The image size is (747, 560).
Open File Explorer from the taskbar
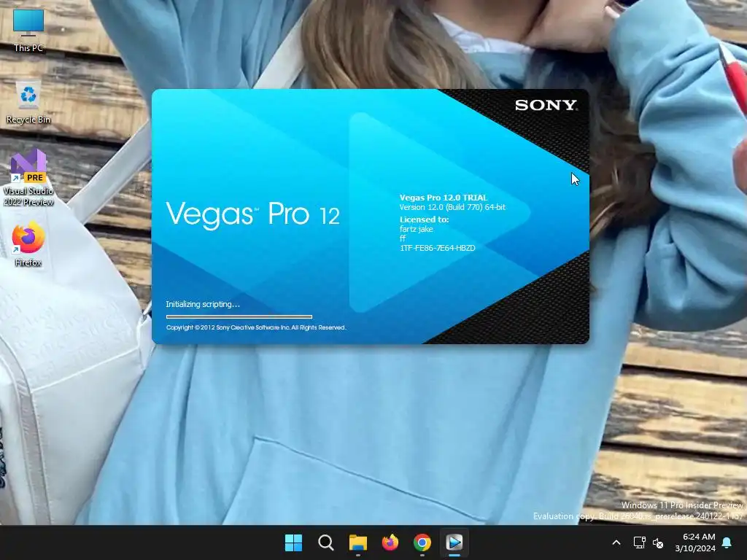point(358,542)
